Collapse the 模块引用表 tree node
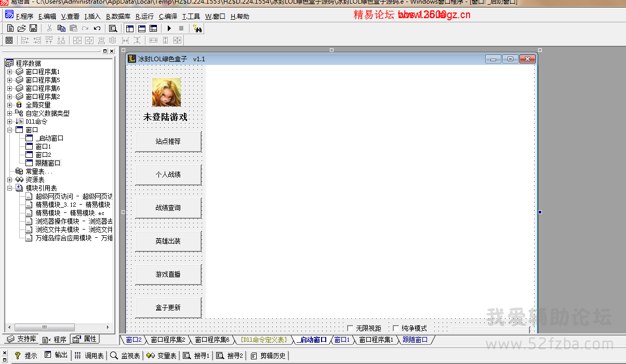 point(9,188)
